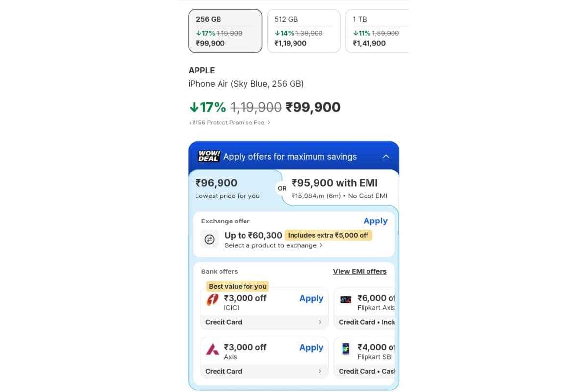This screenshot has height=392, width=588.
Task: Click the exchange swap arrows icon
Action: point(209,239)
